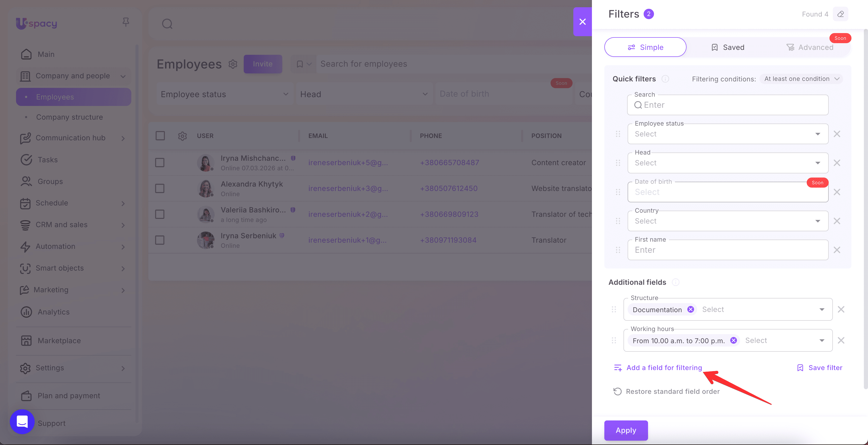Open the Filtering conditions dropdown

(x=801, y=79)
